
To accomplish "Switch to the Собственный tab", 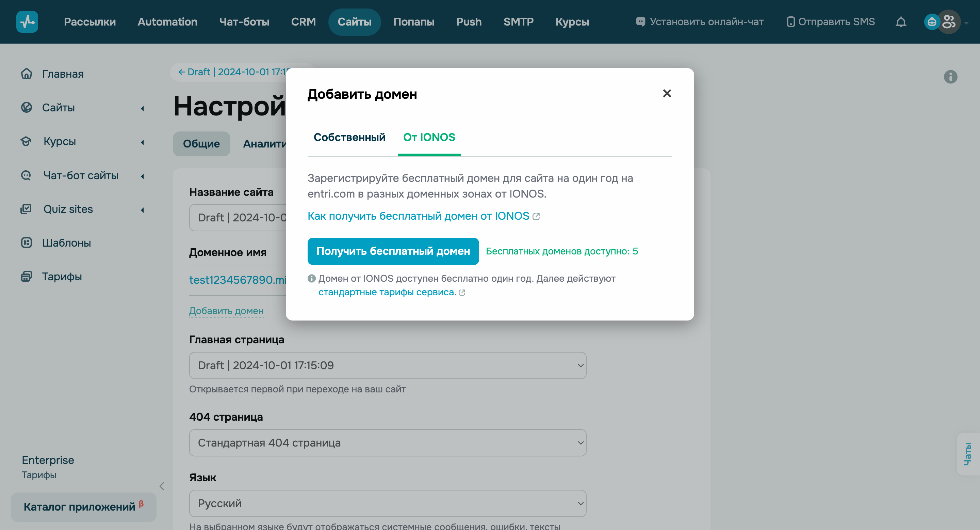I will (349, 137).
